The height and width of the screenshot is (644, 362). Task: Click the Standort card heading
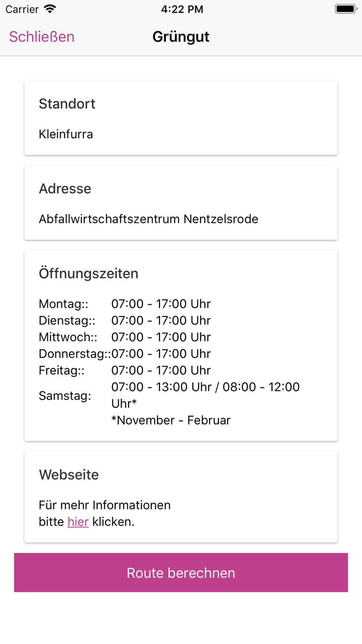(x=67, y=104)
